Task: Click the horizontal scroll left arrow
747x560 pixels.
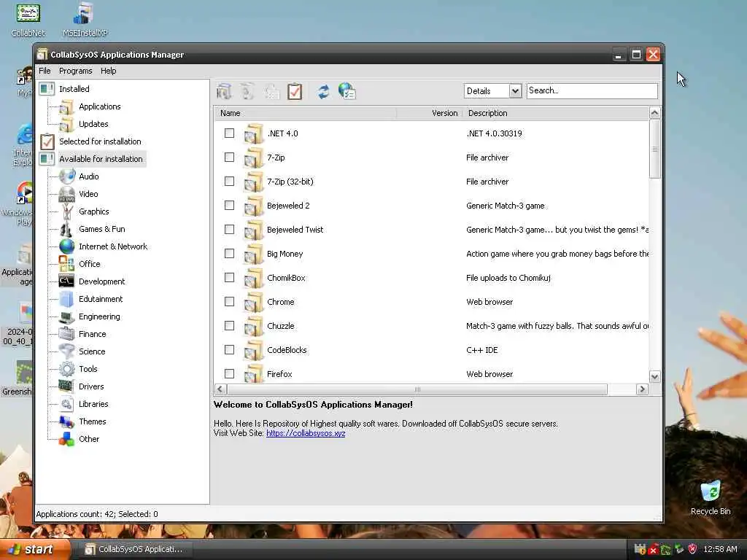Action: [220, 389]
